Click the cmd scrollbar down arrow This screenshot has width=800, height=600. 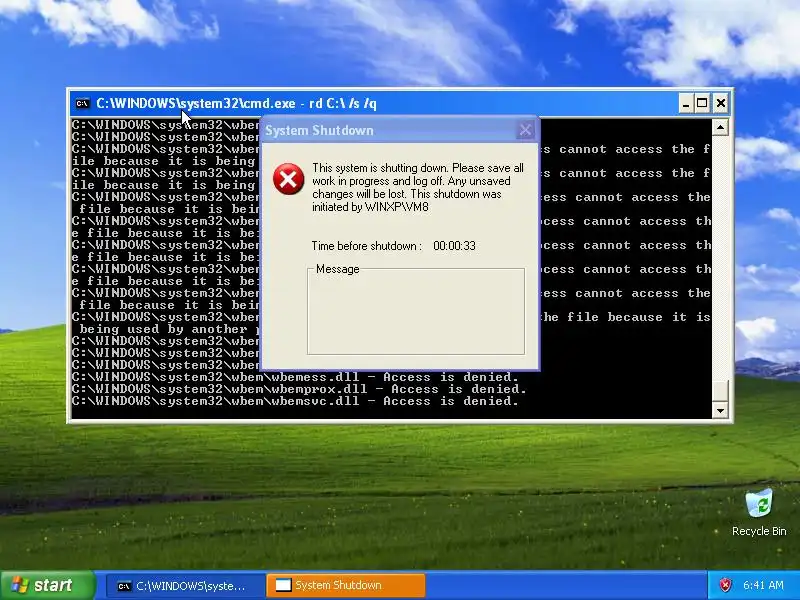click(x=720, y=410)
